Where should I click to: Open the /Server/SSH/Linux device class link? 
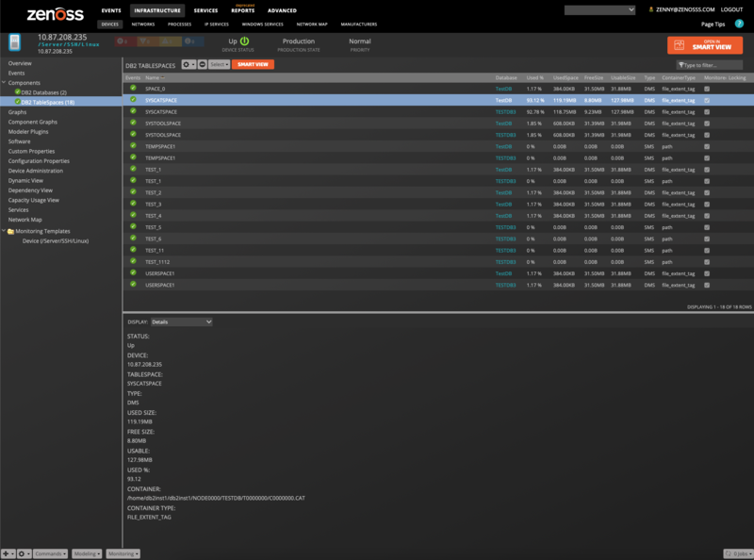pyautogui.click(x=69, y=44)
